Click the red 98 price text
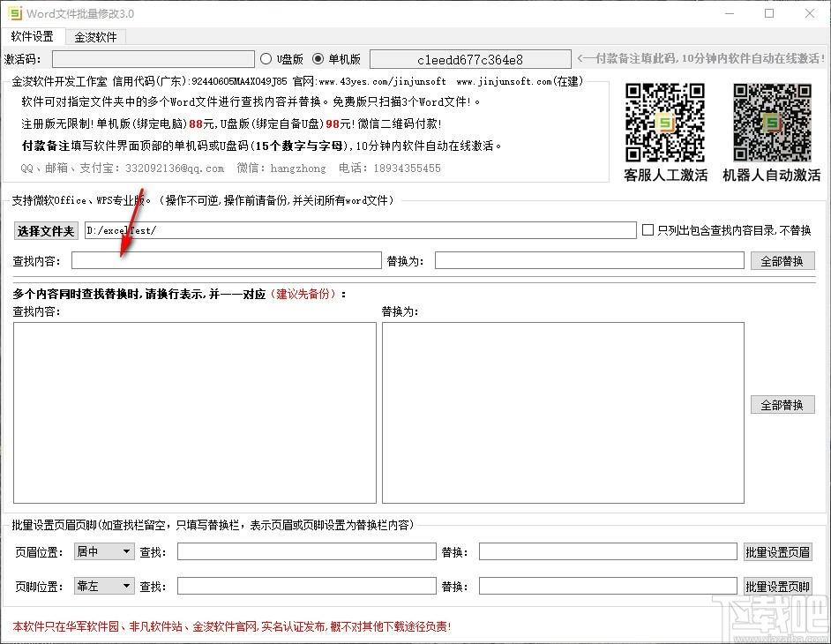The width and height of the screenshot is (831, 644). click(333, 124)
